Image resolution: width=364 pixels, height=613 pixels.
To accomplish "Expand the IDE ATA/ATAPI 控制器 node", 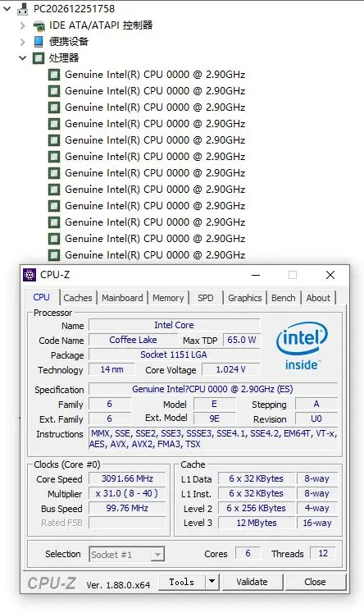I will pos(23,25).
